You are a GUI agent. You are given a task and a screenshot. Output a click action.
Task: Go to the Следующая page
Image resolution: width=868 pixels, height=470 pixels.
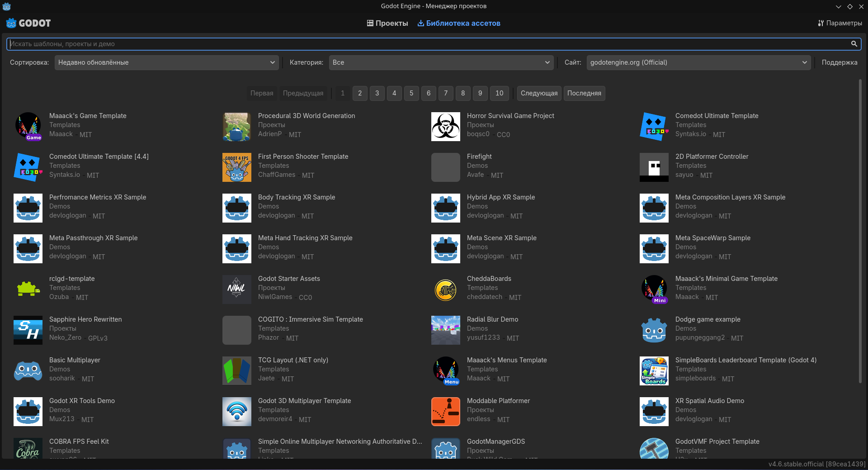pyautogui.click(x=539, y=93)
